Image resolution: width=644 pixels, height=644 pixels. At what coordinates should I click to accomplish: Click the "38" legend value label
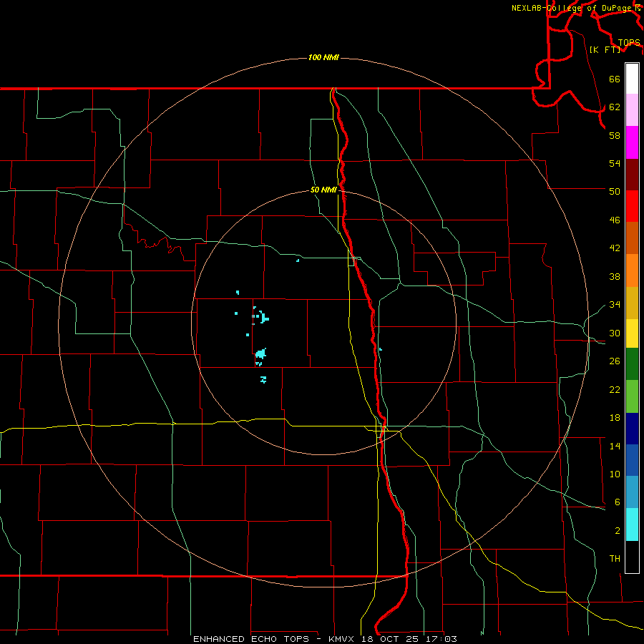point(615,277)
